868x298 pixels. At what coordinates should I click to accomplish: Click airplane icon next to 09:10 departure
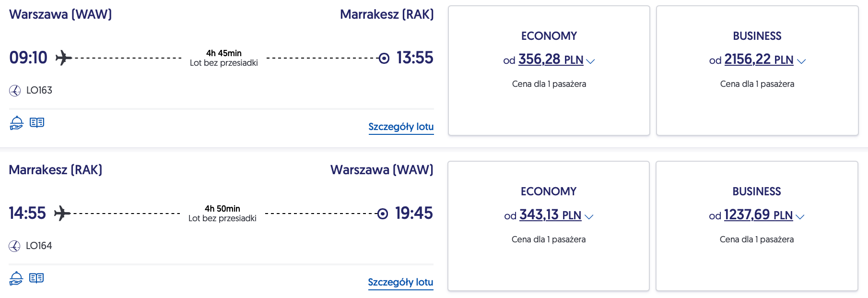[63, 58]
